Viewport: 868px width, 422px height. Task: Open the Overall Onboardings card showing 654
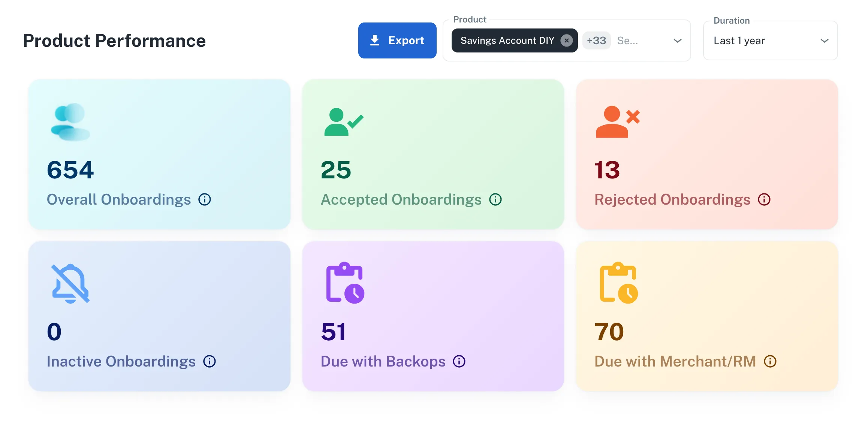[159, 154]
